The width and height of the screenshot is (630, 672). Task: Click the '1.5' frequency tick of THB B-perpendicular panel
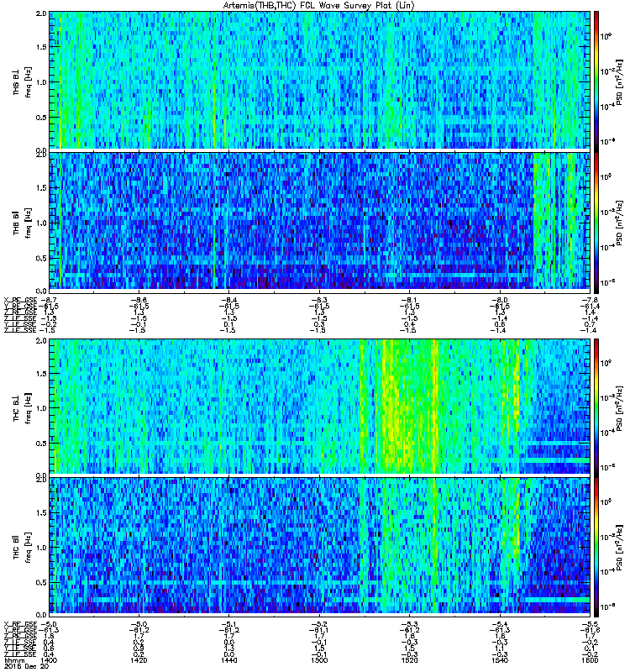(x=41, y=47)
